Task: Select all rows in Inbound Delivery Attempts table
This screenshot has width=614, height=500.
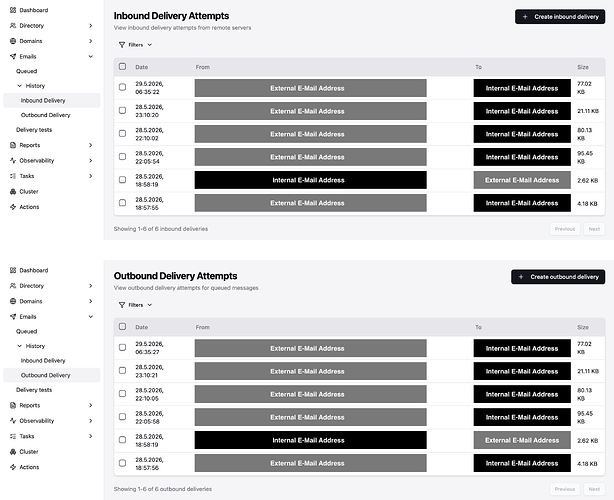Action: (x=123, y=67)
